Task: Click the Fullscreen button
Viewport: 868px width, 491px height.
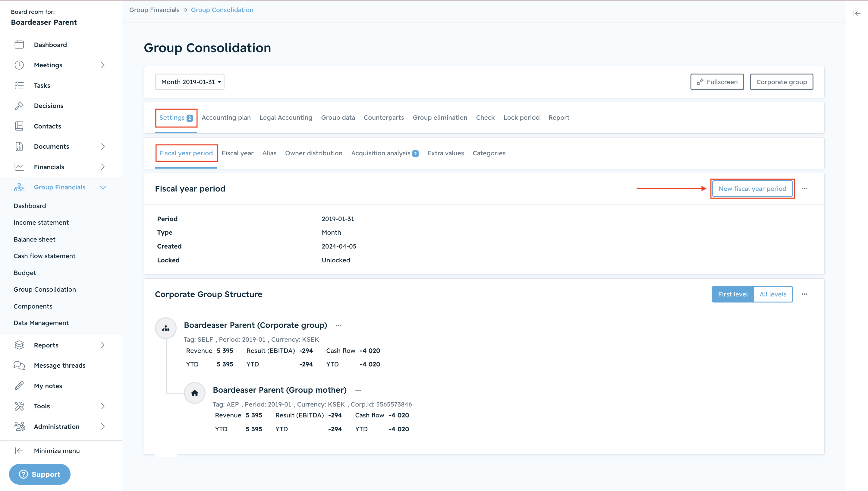Action: [717, 82]
